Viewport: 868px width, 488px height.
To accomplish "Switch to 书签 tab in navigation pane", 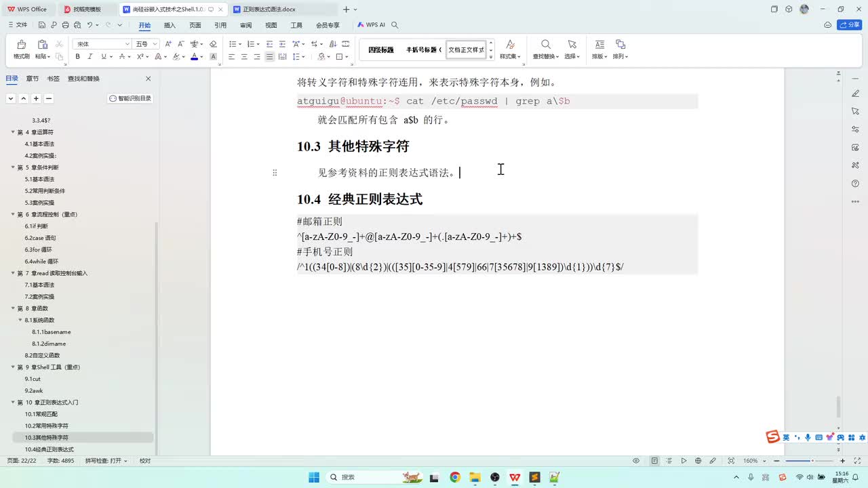I will point(54,79).
